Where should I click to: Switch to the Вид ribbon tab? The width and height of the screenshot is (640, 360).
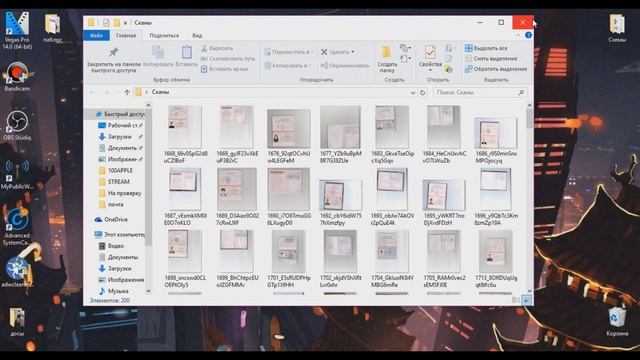click(x=197, y=36)
